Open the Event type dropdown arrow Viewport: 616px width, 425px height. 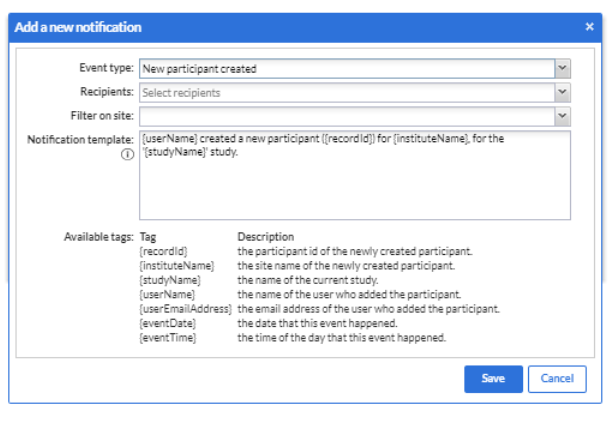tap(563, 69)
